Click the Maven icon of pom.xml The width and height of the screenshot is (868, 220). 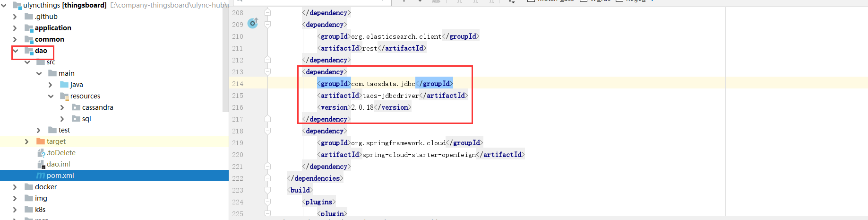point(41,176)
